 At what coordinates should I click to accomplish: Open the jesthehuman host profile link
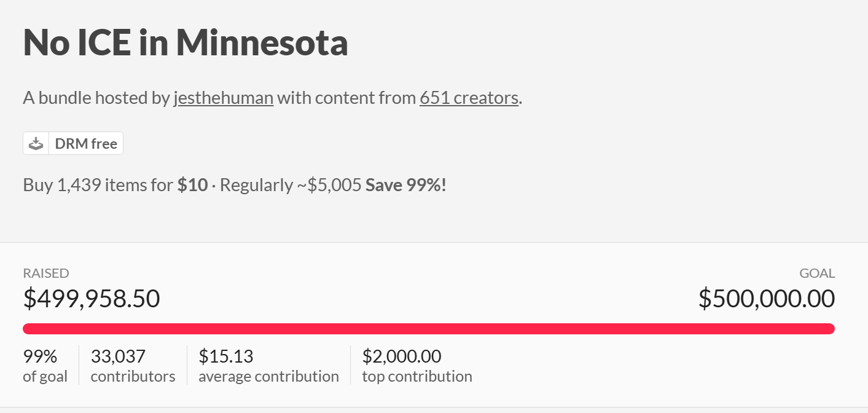tap(224, 98)
